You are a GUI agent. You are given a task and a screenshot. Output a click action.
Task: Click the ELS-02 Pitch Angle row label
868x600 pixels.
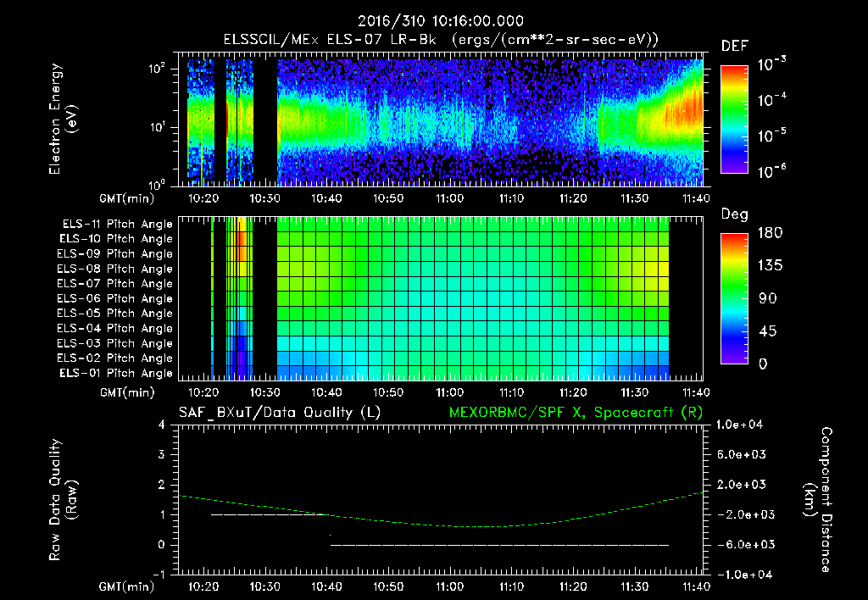[x=115, y=358]
